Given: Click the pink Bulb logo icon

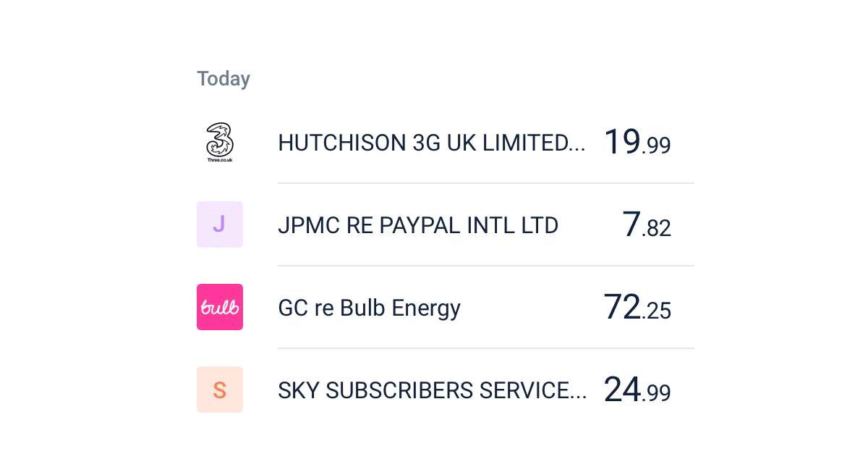Looking at the screenshot, I should pyautogui.click(x=220, y=307).
